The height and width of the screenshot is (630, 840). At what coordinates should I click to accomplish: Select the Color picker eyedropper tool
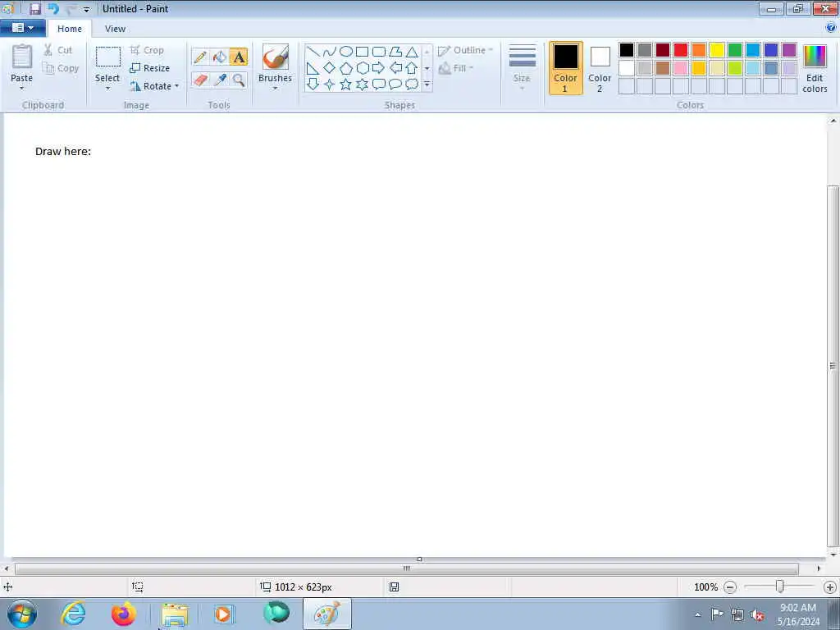[x=220, y=80]
